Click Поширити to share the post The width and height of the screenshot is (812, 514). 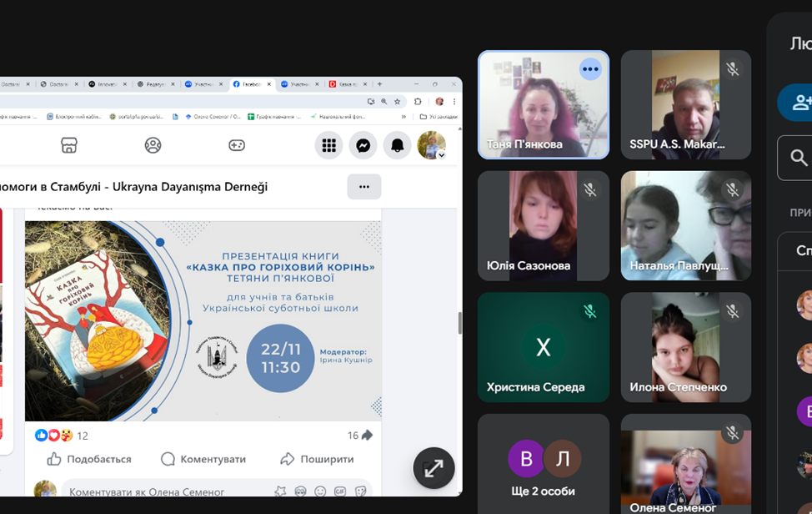click(317, 459)
